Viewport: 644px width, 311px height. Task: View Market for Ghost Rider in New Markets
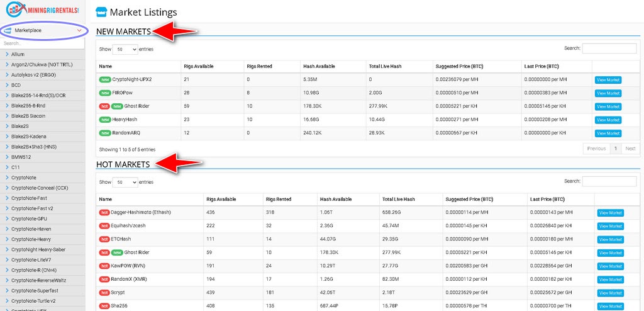(608, 106)
